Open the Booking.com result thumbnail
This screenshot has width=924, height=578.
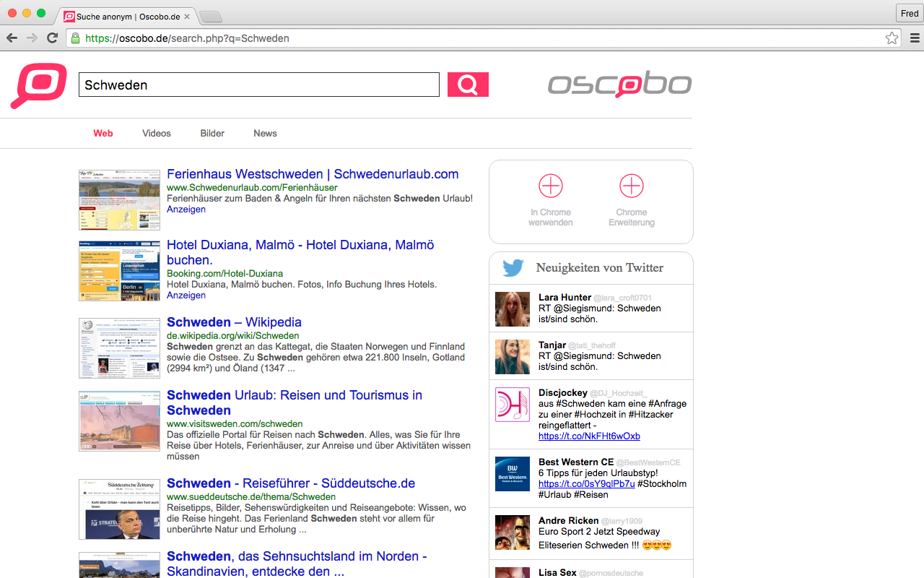click(x=119, y=271)
